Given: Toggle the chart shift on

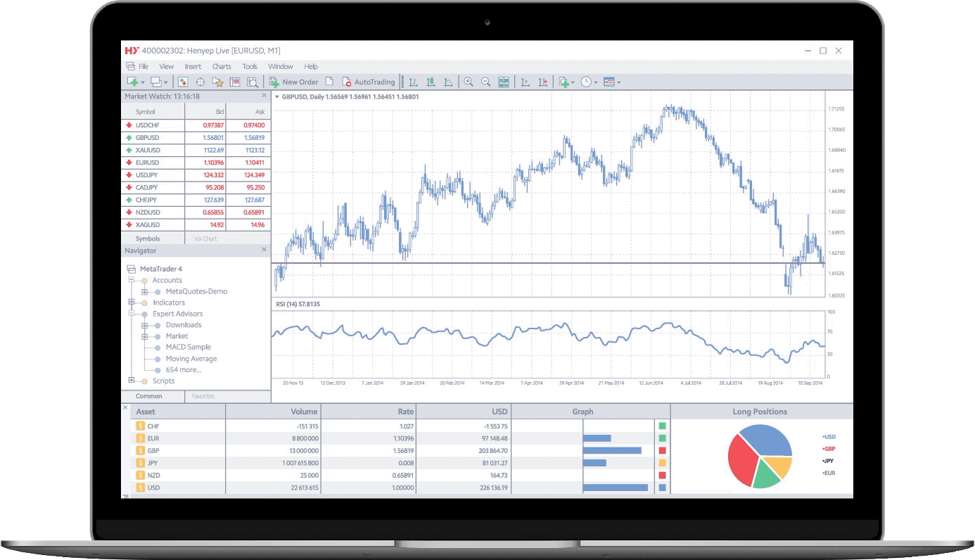Looking at the screenshot, I should click(544, 81).
